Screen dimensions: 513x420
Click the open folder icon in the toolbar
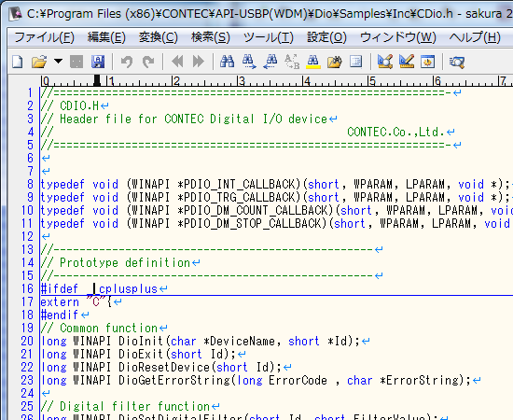click(39, 62)
